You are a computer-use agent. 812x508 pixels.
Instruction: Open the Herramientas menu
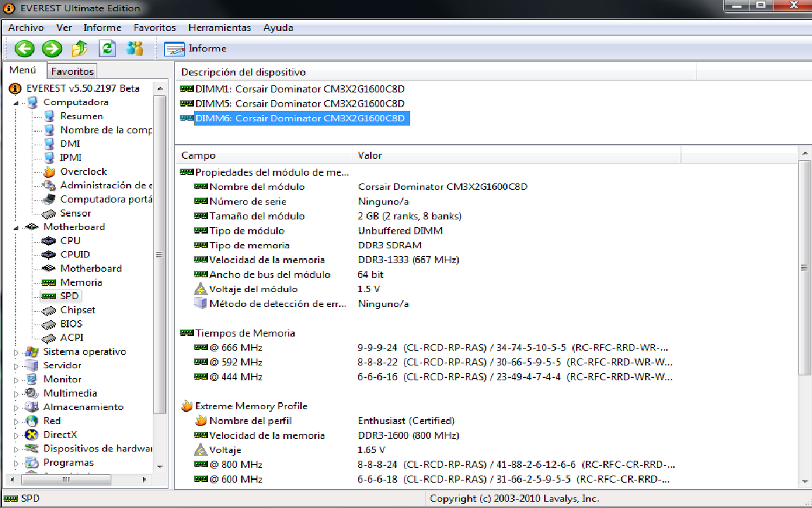click(x=220, y=28)
